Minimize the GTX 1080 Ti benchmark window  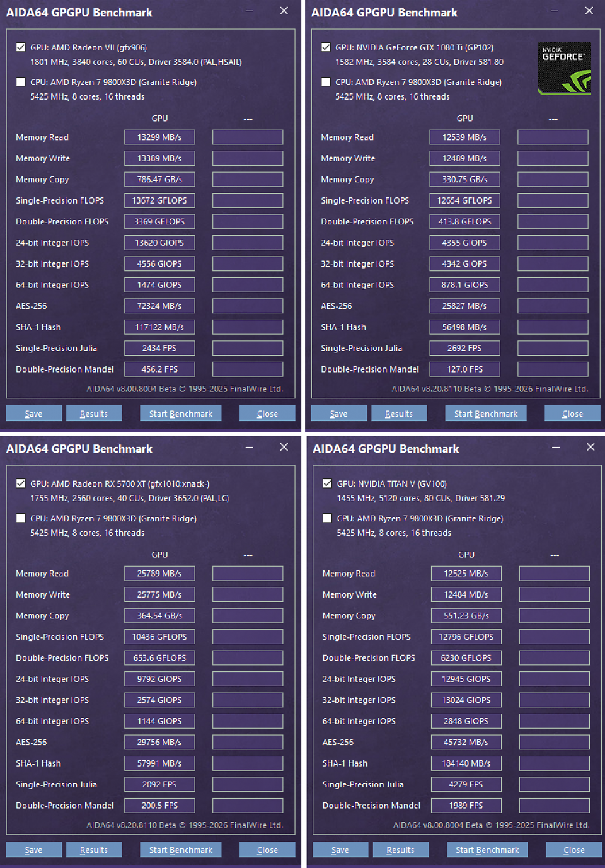tap(555, 11)
